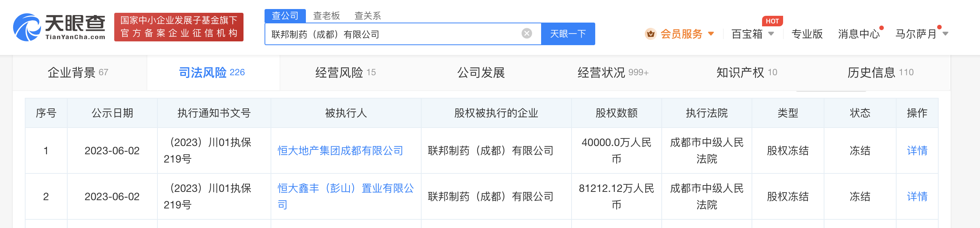The height and width of the screenshot is (228, 980).
Task: Open the 马尔萨月 user menu arrow
Action: click(945, 34)
